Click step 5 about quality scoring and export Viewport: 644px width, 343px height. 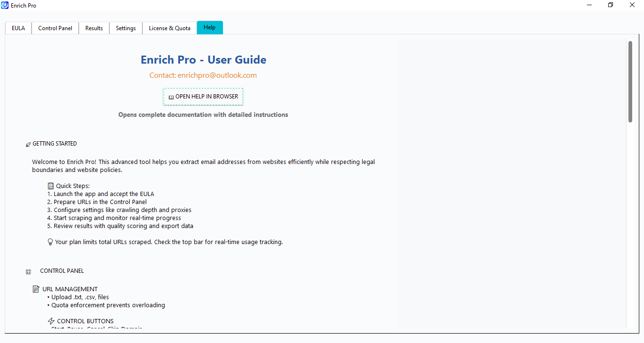coord(120,226)
